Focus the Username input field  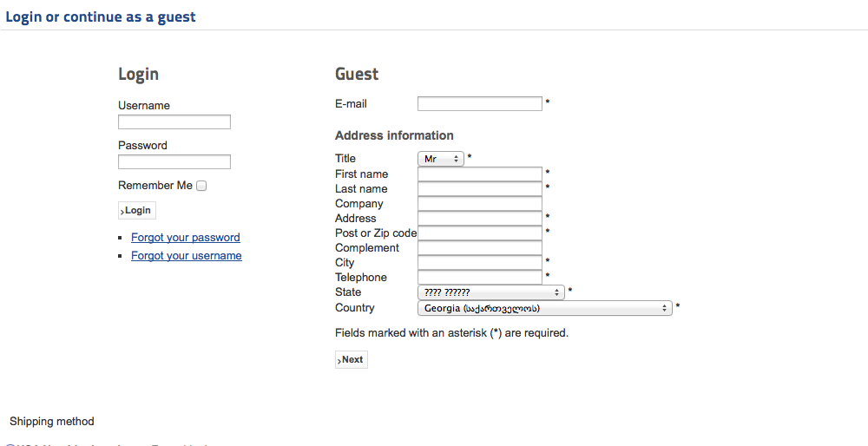[x=174, y=122]
